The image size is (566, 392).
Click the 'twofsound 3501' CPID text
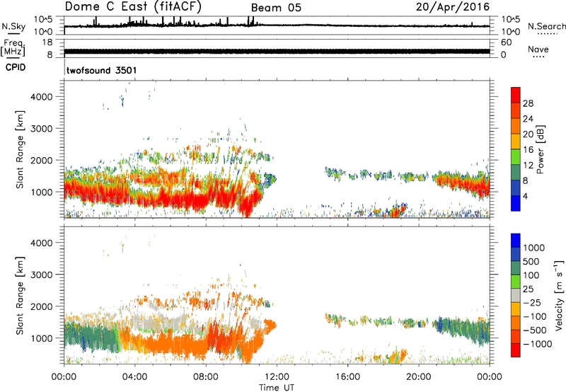click(102, 70)
